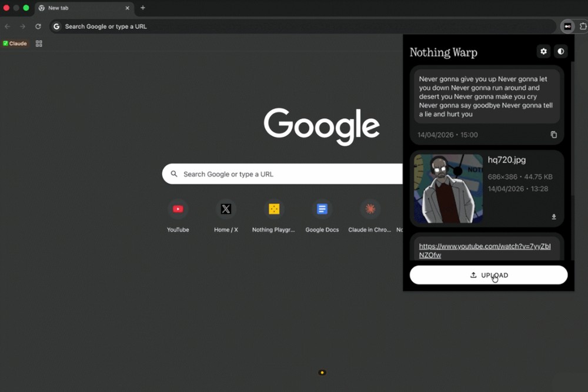The image size is (588, 392).
Task: Copy the Never gonna give you up text
Action: [553, 135]
